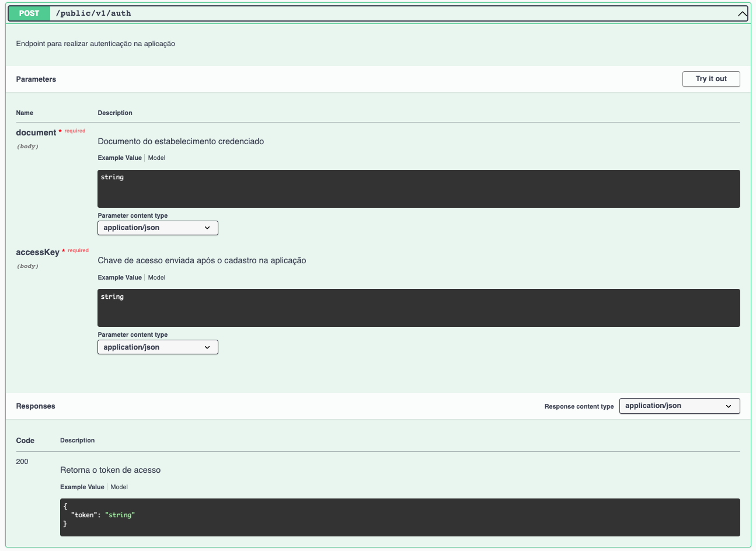Open accessKey parameter content type dropdown
Viewport: 756px width, 551px height.
[158, 347]
